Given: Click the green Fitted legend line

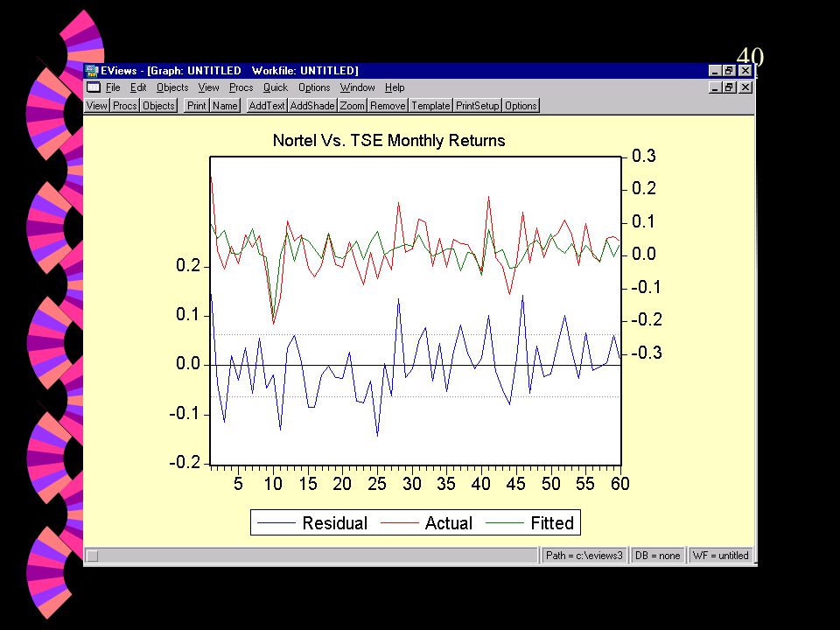Looking at the screenshot, I should [505, 523].
